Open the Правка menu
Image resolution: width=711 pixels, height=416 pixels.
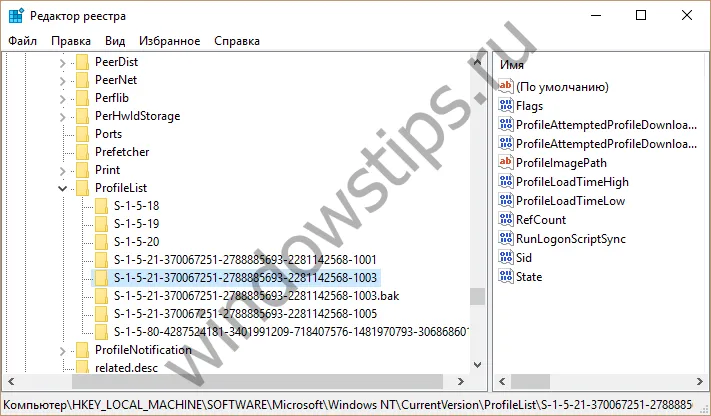click(x=71, y=41)
